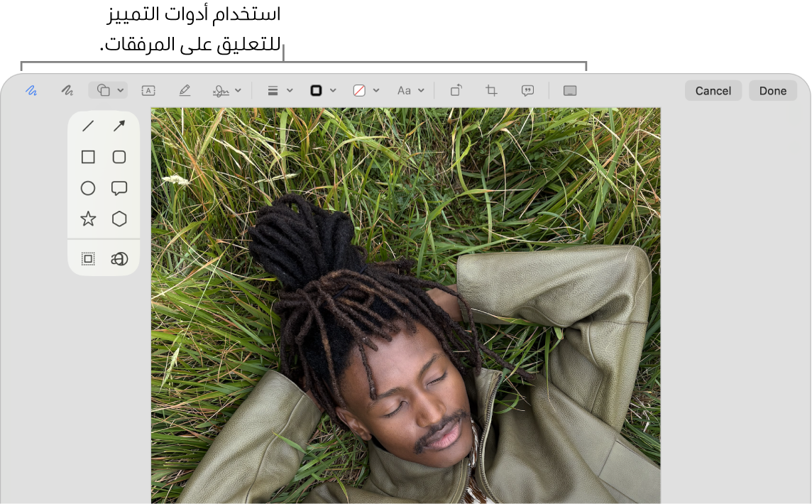Open the Signature dropdown arrow
This screenshot has height=504, width=812.
click(238, 91)
